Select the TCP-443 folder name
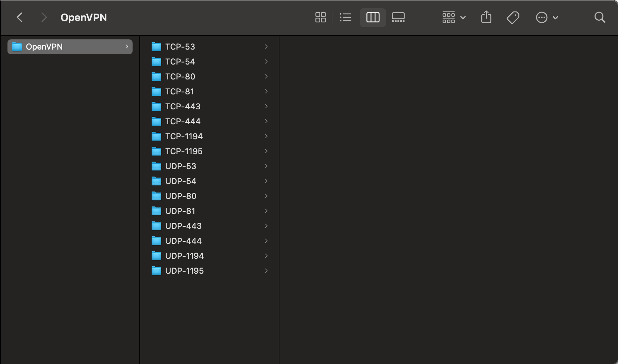This screenshot has height=364, width=618. (x=183, y=106)
